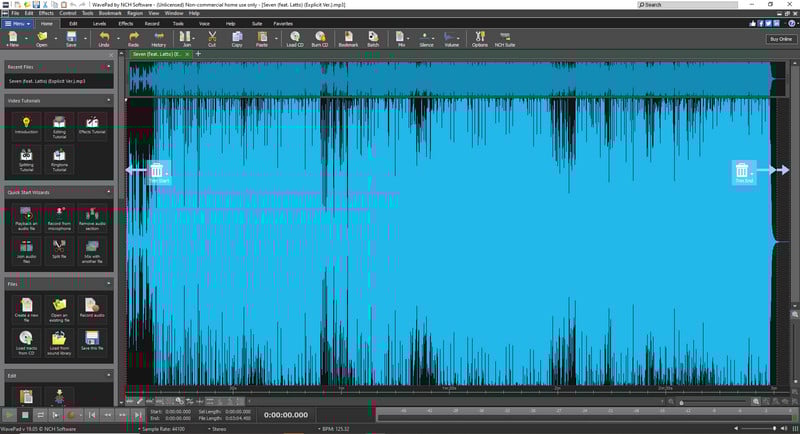Open the Editing Tutorial icon
Viewport: 800px width, 434px height.
(x=59, y=126)
